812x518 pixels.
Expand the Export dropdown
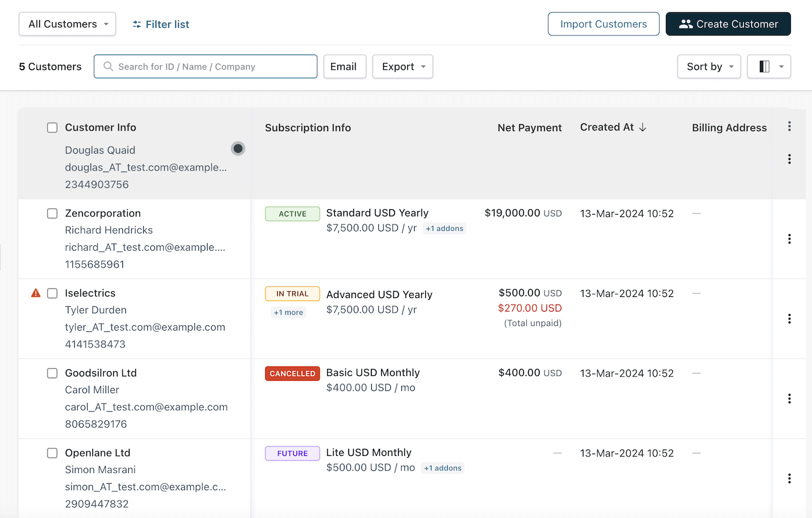(x=403, y=66)
